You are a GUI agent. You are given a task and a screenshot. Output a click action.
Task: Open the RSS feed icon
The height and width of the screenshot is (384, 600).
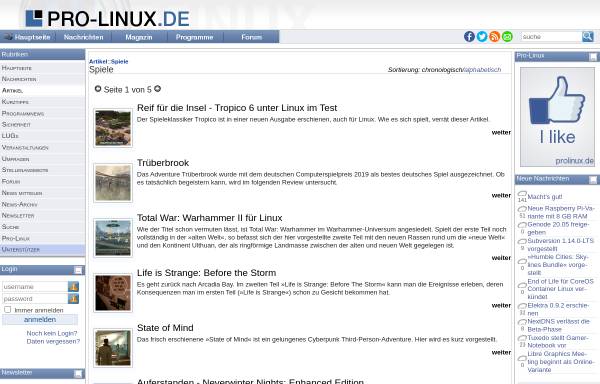(494, 37)
